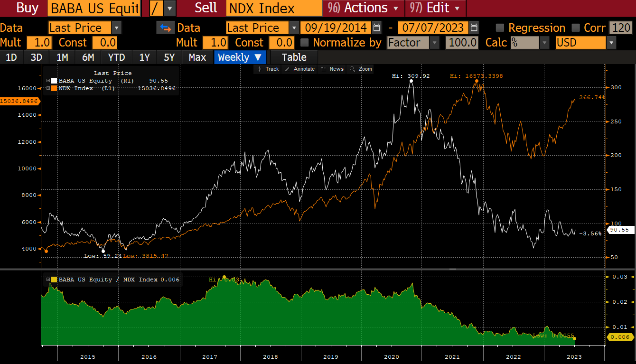Open the Factor normalization dropdown
The width and height of the screenshot is (636, 364).
tap(434, 43)
